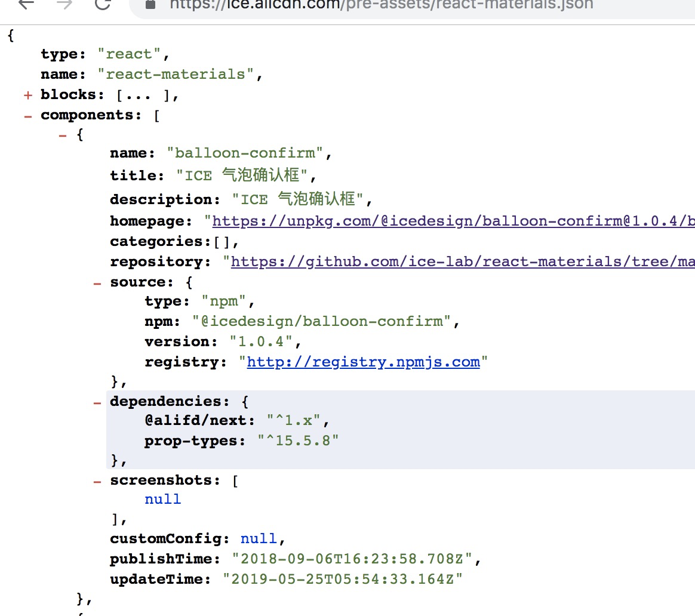Select the balloon-confirm name value
This screenshot has width=695, height=616.
click(x=251, y=152)
